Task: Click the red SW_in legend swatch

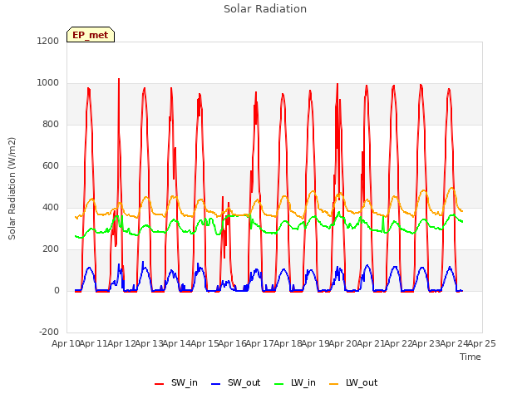Action: pos(159,384)
